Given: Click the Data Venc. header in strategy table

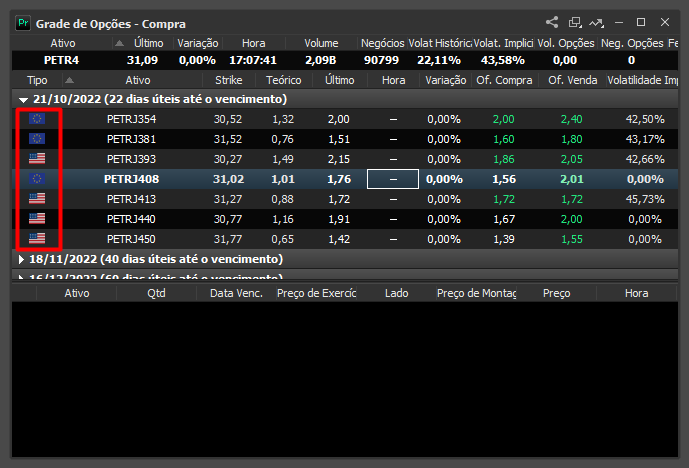Looking at the screenshot, I should (236, 293).
